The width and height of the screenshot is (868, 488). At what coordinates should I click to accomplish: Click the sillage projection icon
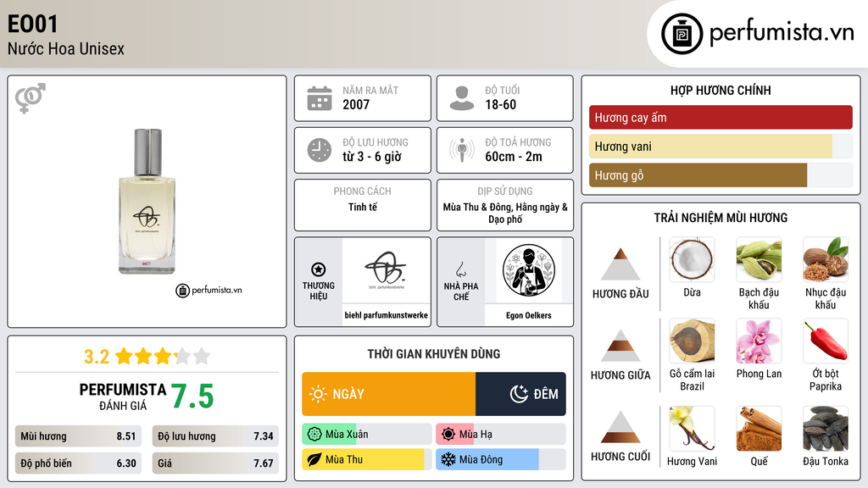point(462,150)
